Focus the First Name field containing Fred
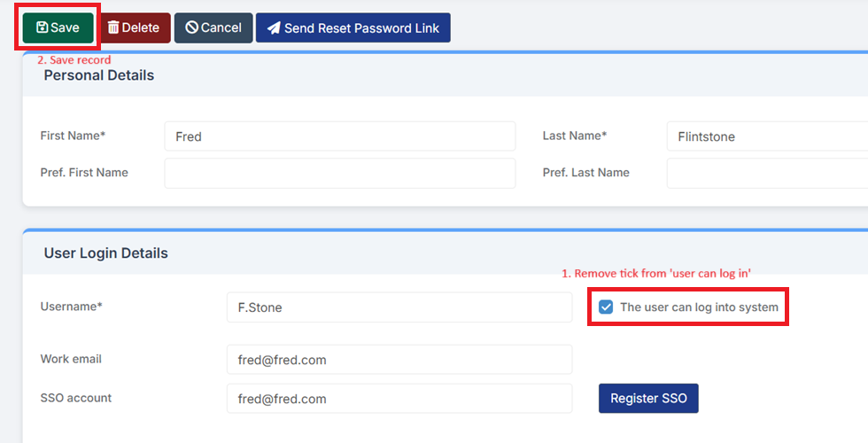 tap(339, 136)
